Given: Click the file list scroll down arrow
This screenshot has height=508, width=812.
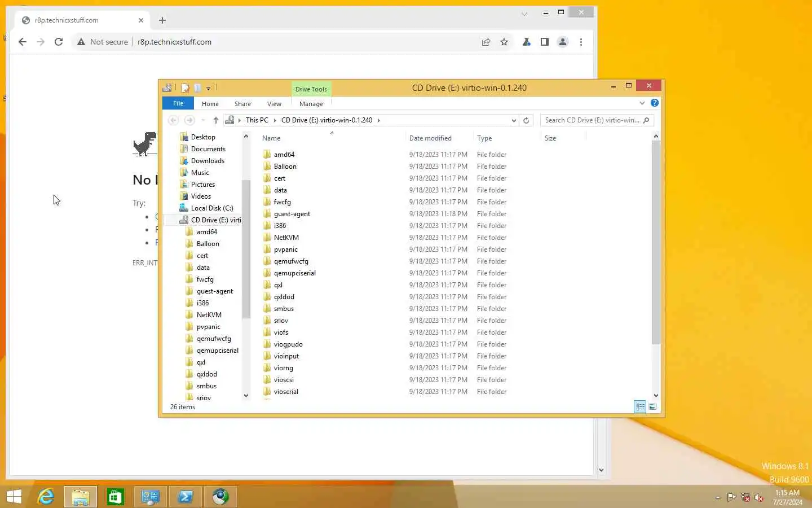Looking at the screenshot, I should click(x=655, y=396).
